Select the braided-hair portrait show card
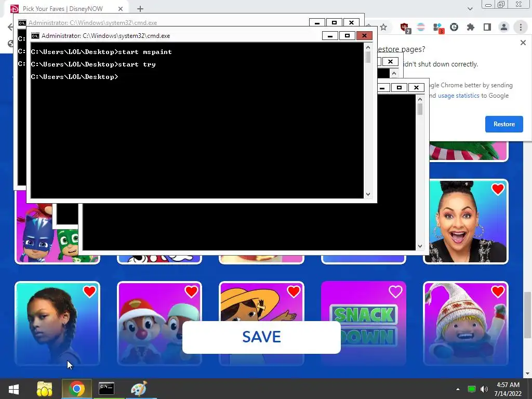This screenshot has height=399, width=532. (x=57, y=324)
